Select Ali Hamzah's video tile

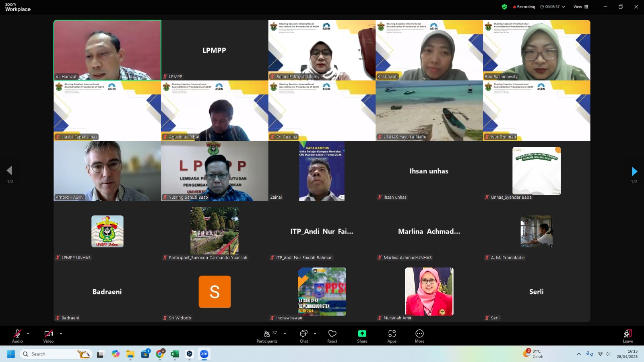pos(107,50)
